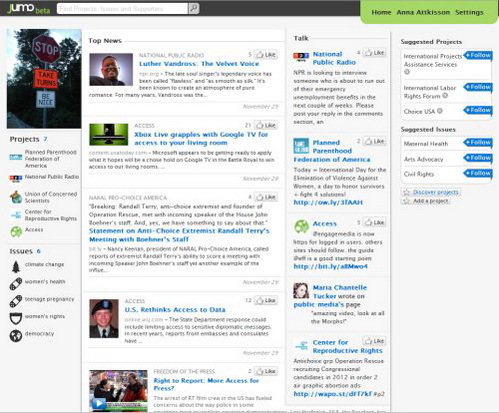Image resolution: width=499 pixels, height=413 pixels.
Task: Open Anna Attkisson profile link
Action: 423,12
